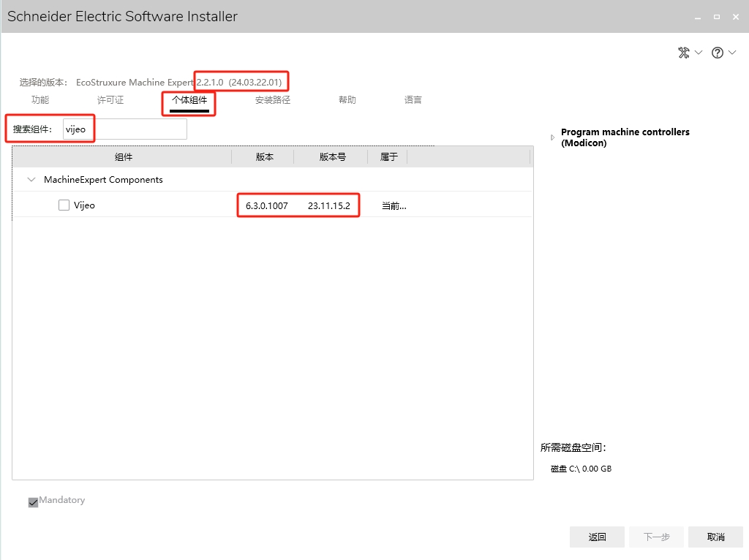
Task: Sort by the 组件 column header
Action: click(x=123, y=157)
